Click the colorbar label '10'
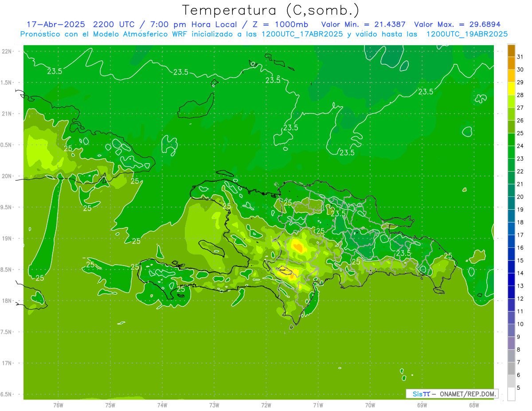 [520, 324]
